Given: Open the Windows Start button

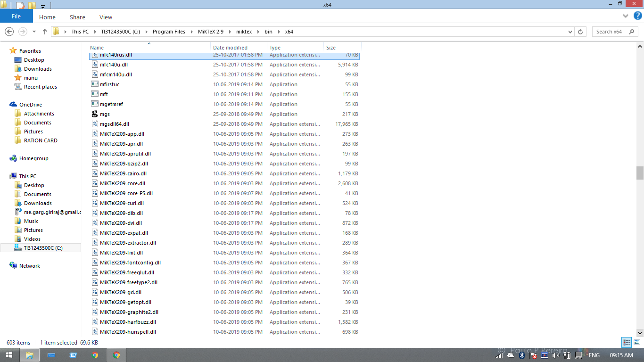Looking at the screenshot, I should (x=9, y=355).
